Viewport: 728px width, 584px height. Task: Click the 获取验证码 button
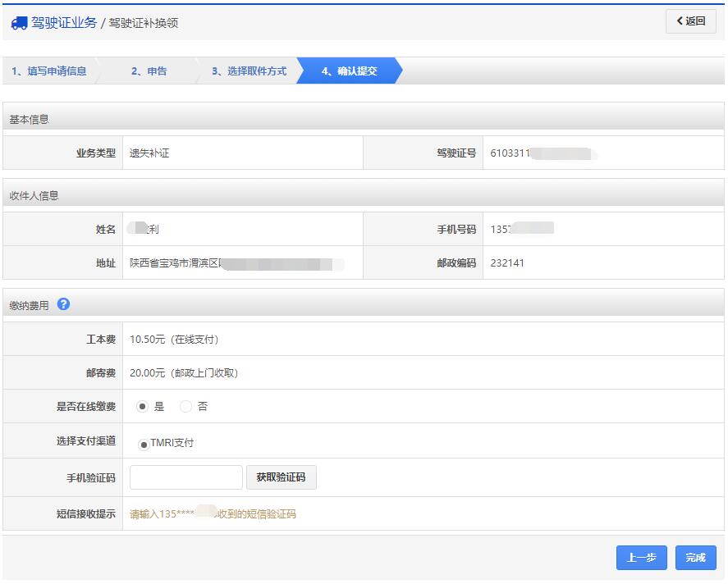282,477
